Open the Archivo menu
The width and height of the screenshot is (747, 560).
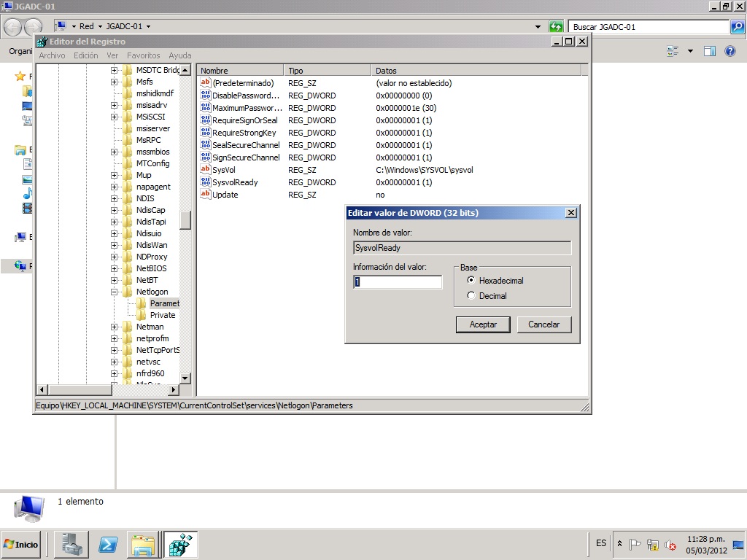click(x=52, y=55)
